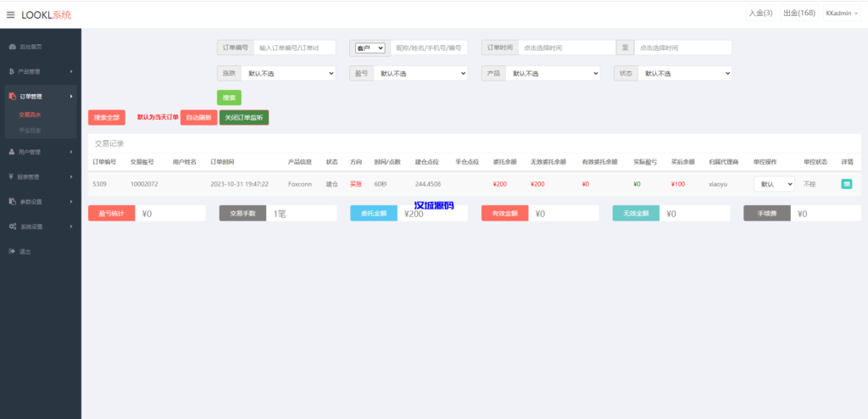Viewport: 868px width, 419px height.
Task: Toggle 自动刷新 auto refresh button
Action: 198,118
